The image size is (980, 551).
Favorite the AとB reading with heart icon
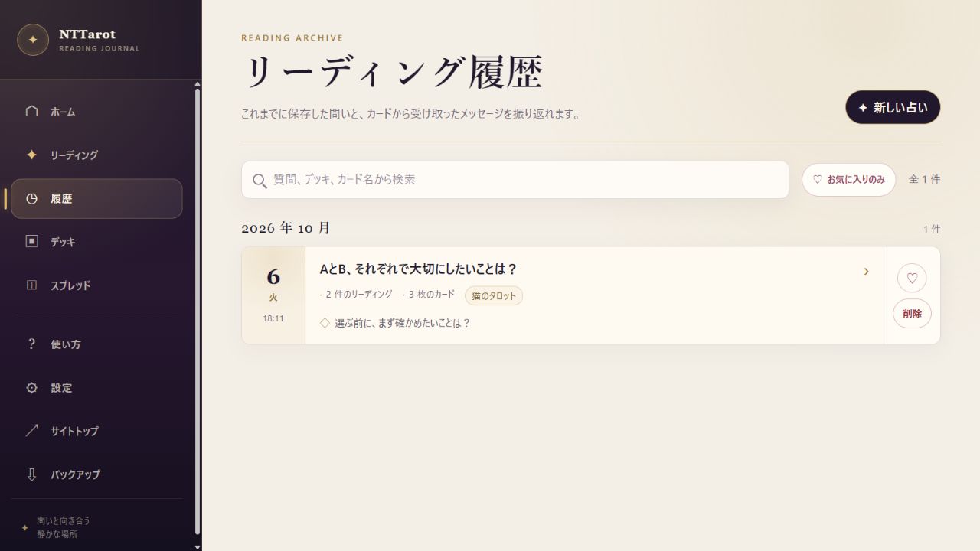(912, 279)
